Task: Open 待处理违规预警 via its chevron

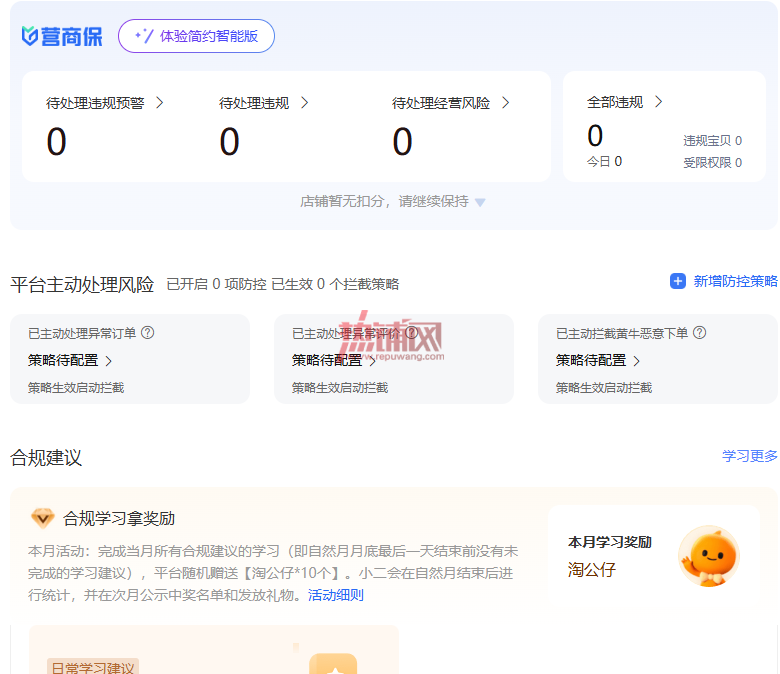Action: [x=160, y=102]
